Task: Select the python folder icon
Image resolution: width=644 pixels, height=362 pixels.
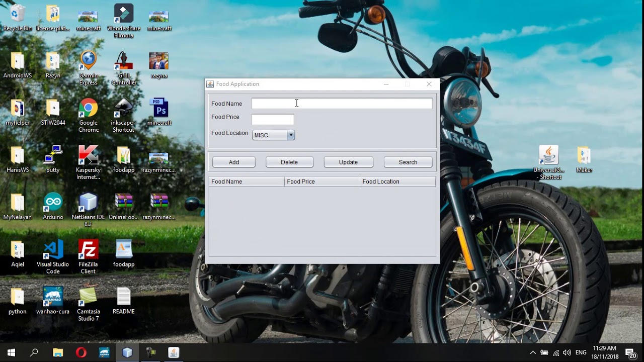Action: click(x=18, y=301)
